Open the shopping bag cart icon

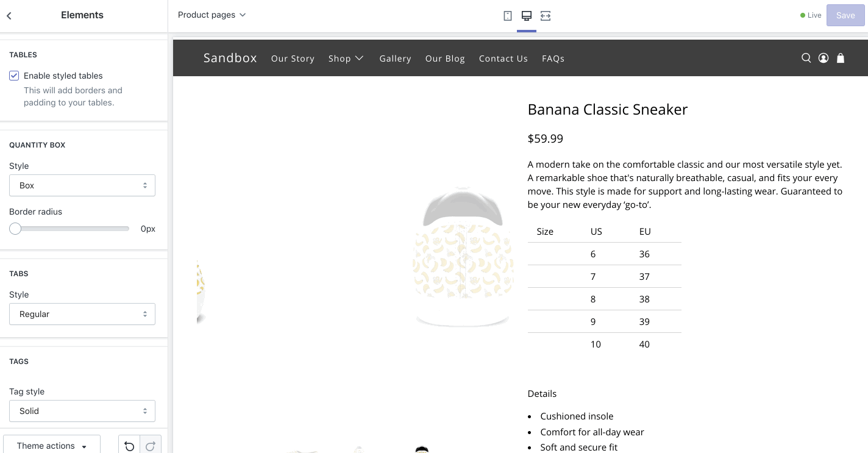(x=841, y=58)
